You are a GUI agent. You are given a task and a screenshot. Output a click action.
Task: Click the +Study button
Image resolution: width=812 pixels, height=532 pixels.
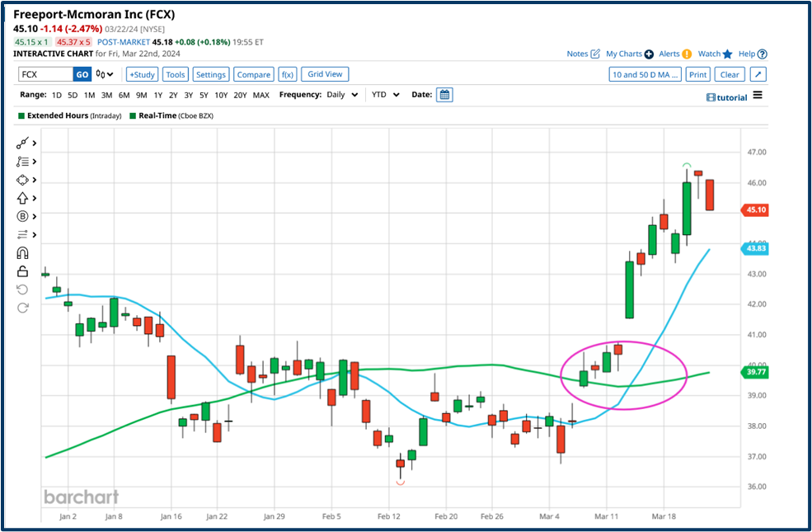coord(142,74)
